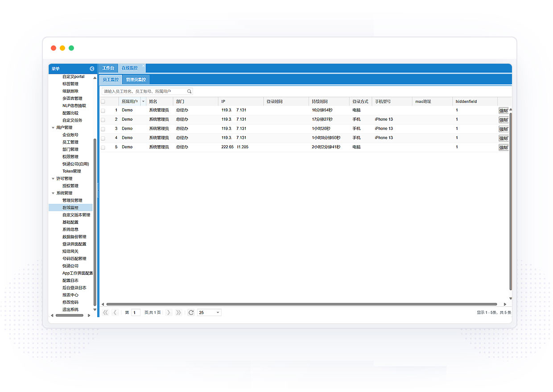Sort by the IP column header
Viewport: 553px width, 392px height.
(241, 102)
